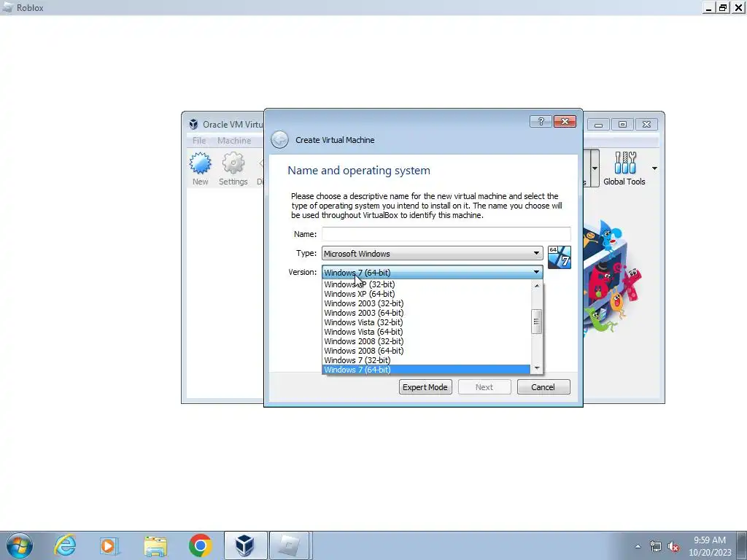
Task: Switch to VirtualBox taskbar button
Action: pos(245,545)
